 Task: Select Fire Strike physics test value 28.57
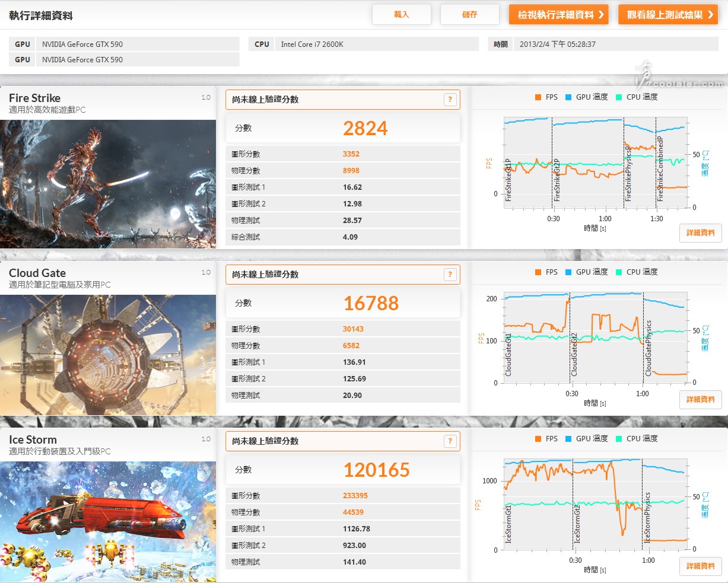click(352, 221)
